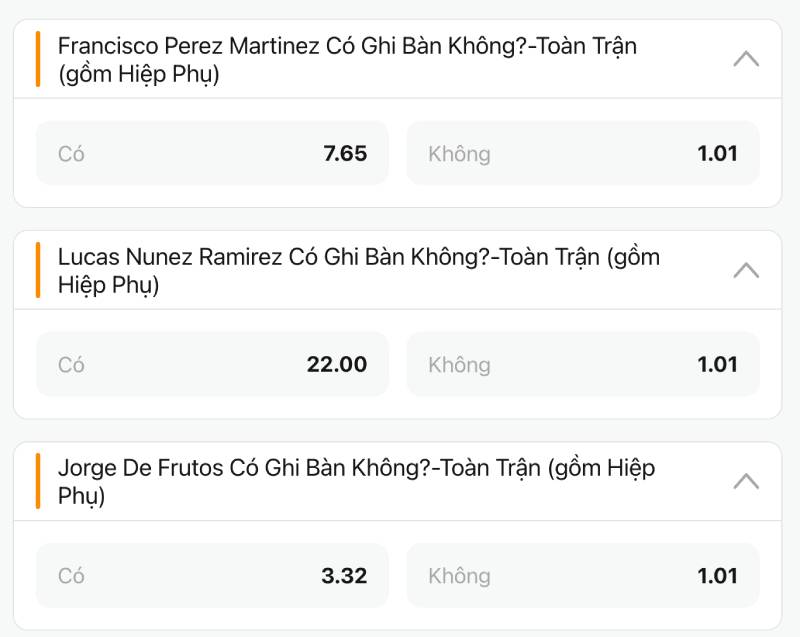Click the 3.32 odds value
This screenshot has width=800, height=637.
click(x=344, y=576)
